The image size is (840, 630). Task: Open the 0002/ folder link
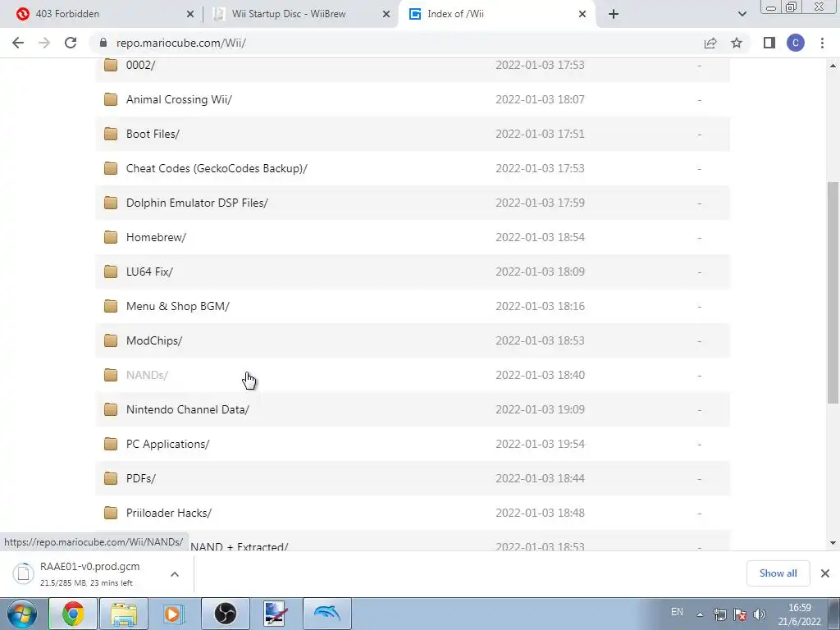click(x=140, y=65)
